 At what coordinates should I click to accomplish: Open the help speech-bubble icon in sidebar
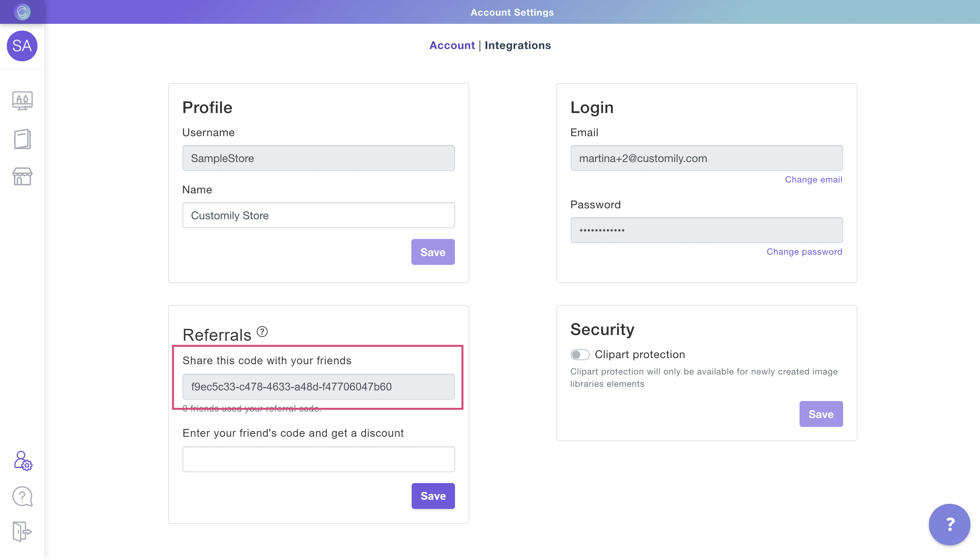pyautogui.click(x=22, y=496)
